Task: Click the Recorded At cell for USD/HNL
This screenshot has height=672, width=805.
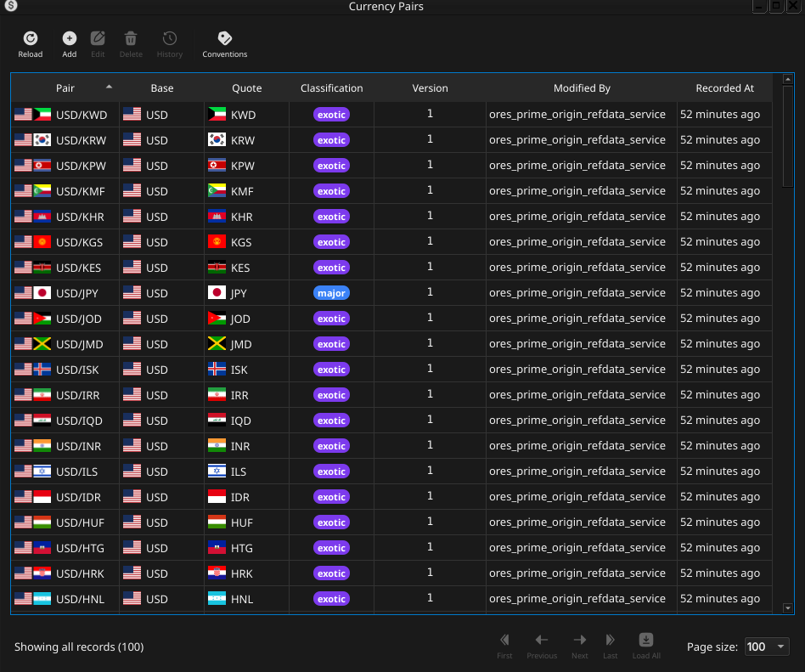Action: [724, 599]
